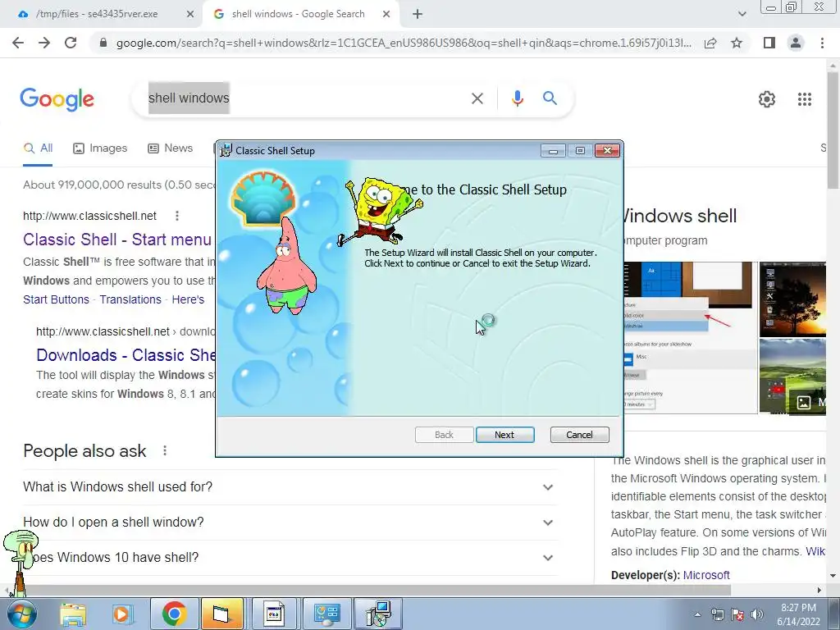The image size is (840, 630).
Task: Share this page icon in address bar
Action: click(710, 43)
